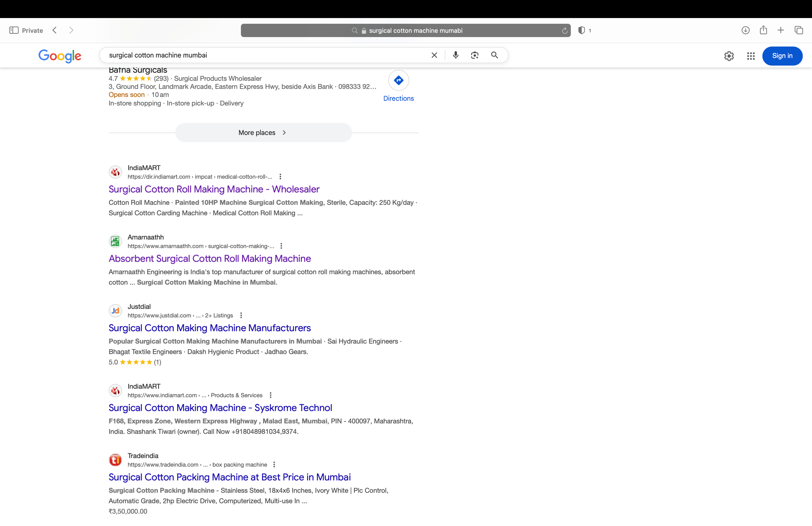Open a new Safari tab
Image resolution: width=812 pixels, height=526 pixels.
(x=781, y=30)
